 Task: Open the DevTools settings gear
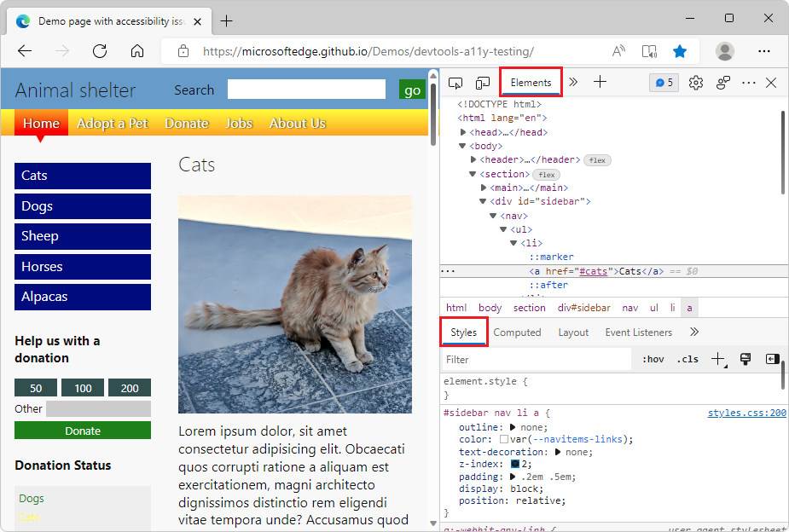coord(696,83)
